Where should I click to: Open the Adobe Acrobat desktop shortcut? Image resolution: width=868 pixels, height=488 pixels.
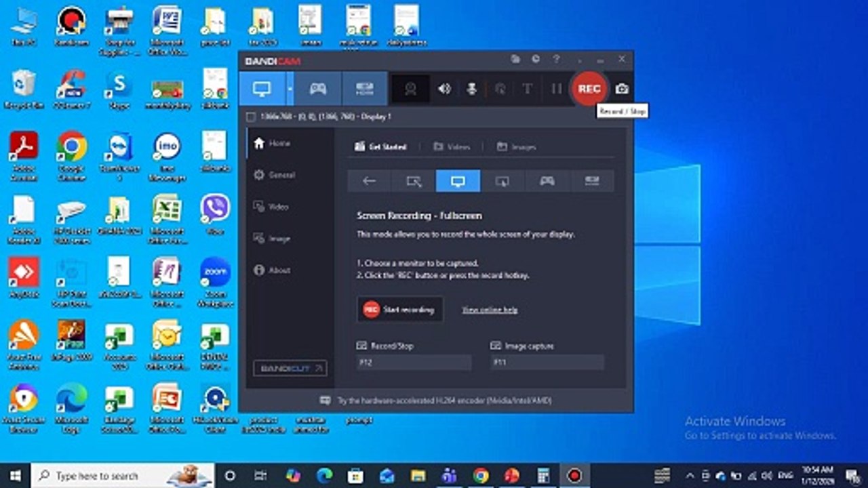[x=24, y=156]
